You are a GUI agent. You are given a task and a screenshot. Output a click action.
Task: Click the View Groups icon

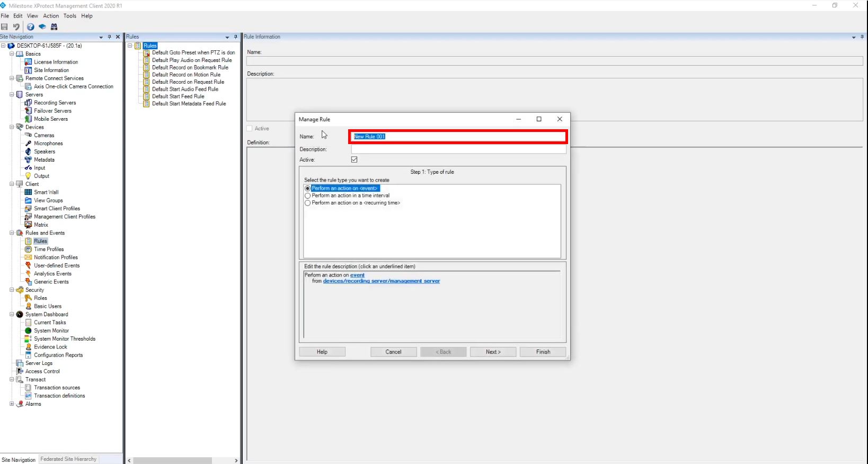pyautogui.click(x=29, y=200)
